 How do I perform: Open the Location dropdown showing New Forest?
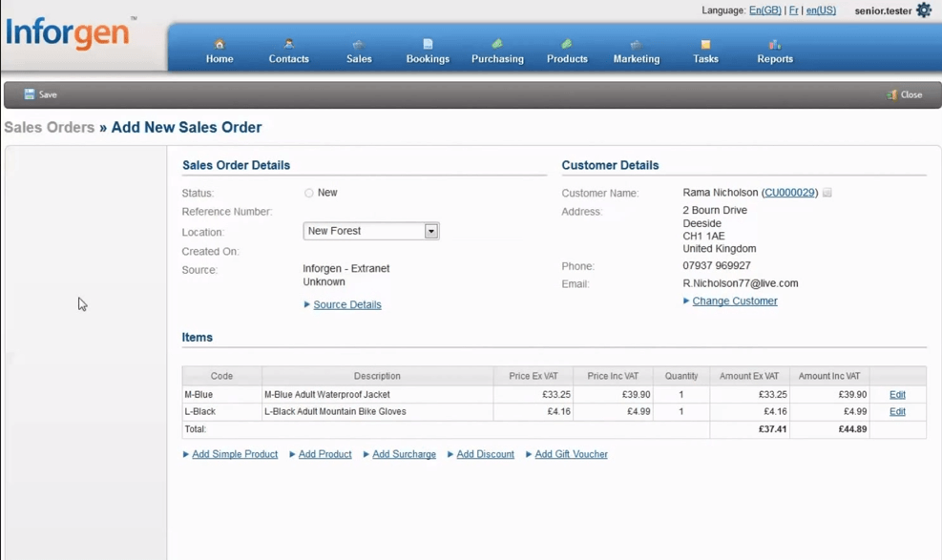click(430, 230)
